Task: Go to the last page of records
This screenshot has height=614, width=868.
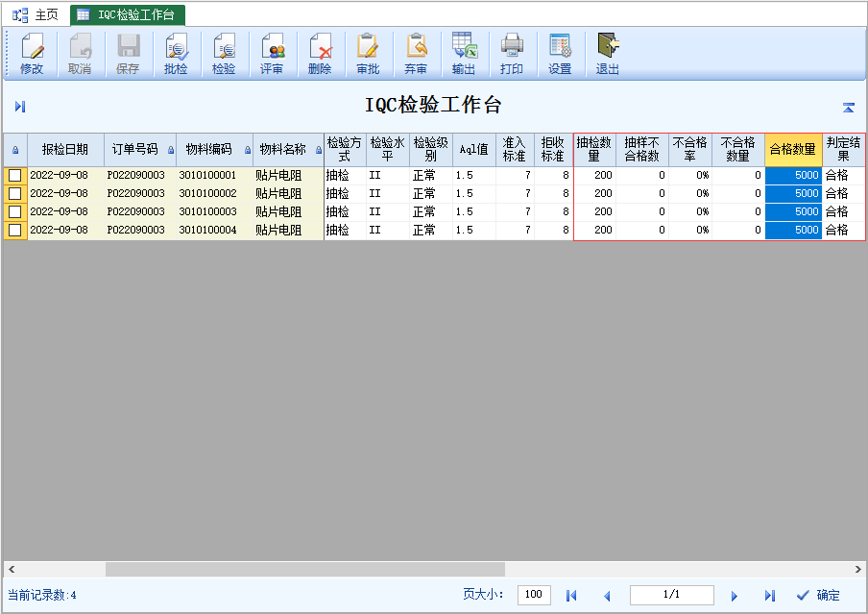Action: pyautogui.click(x=769, y=596)
